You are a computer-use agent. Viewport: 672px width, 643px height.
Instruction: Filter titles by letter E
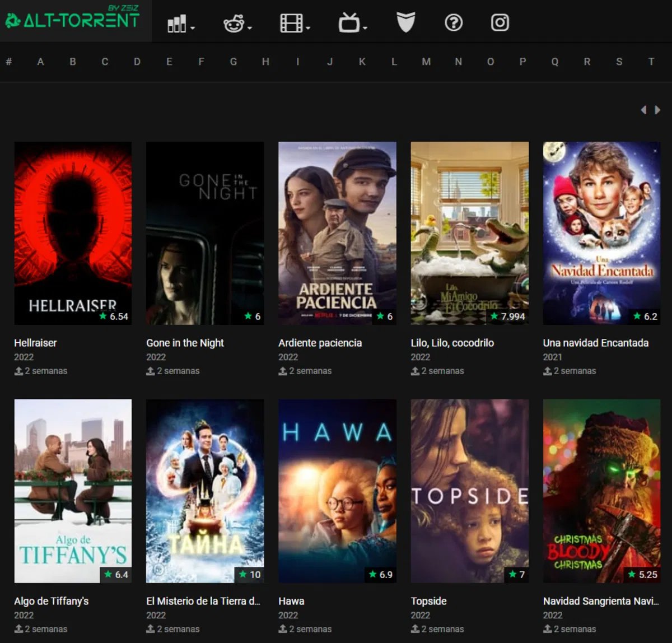(x=169, y=62)
